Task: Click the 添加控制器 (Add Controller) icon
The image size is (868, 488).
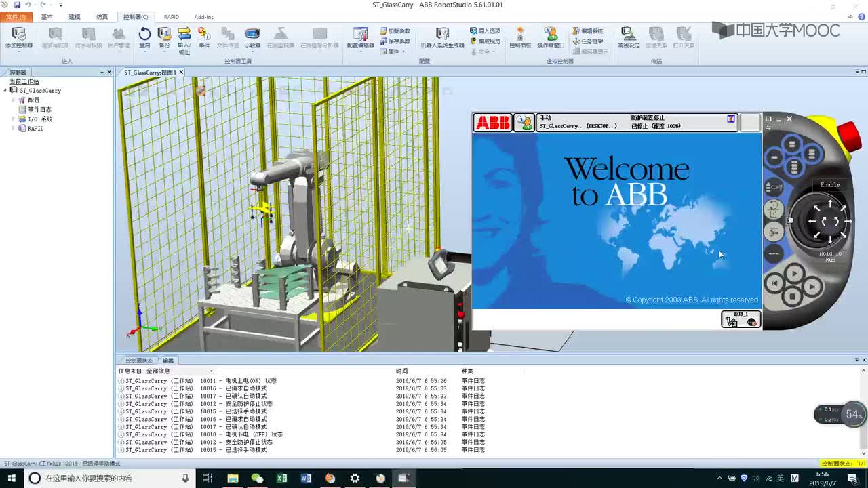Action: tap(18, 38)
